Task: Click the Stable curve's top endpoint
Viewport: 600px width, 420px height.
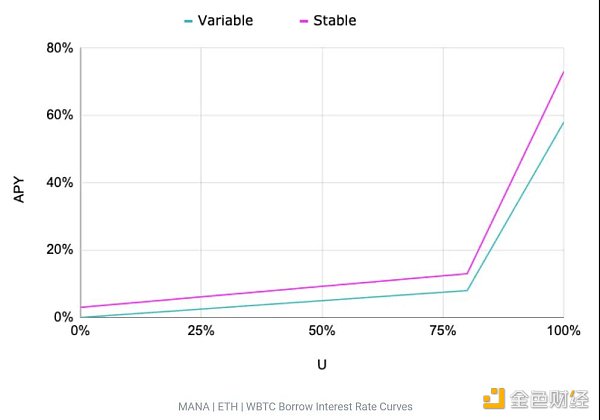Action: [x=563, y=72]
